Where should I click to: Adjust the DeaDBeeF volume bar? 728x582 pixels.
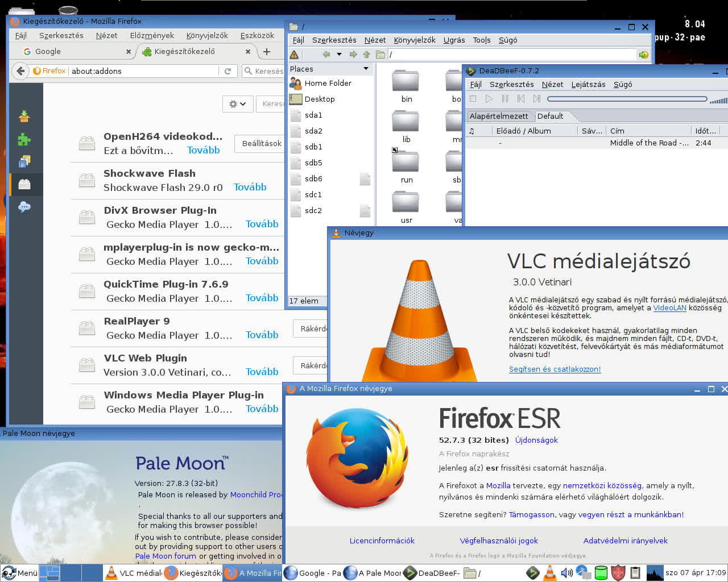coord(718,101)
